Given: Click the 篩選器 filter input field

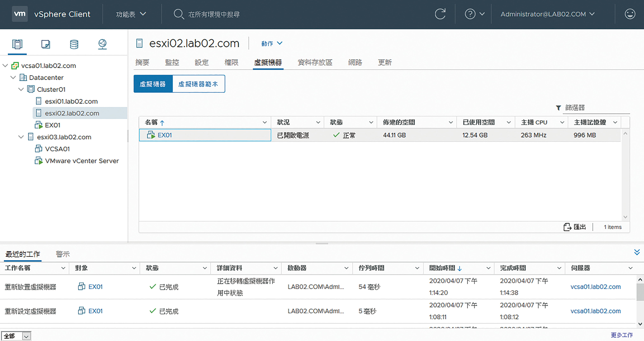Looking at the screenshot, I should tap(596, 108).
